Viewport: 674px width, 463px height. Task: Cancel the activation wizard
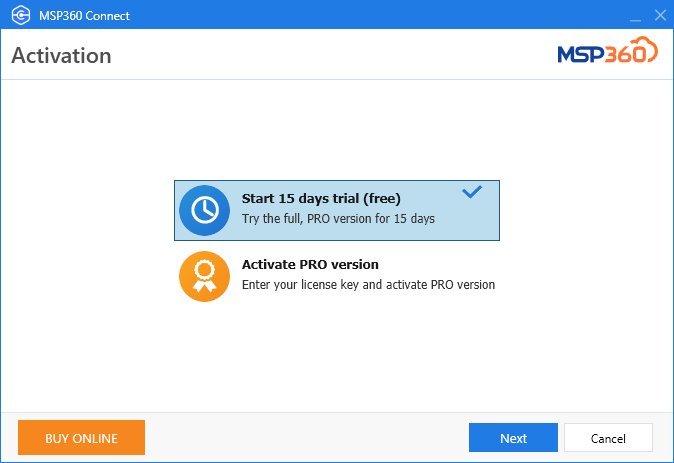point(608,438)
